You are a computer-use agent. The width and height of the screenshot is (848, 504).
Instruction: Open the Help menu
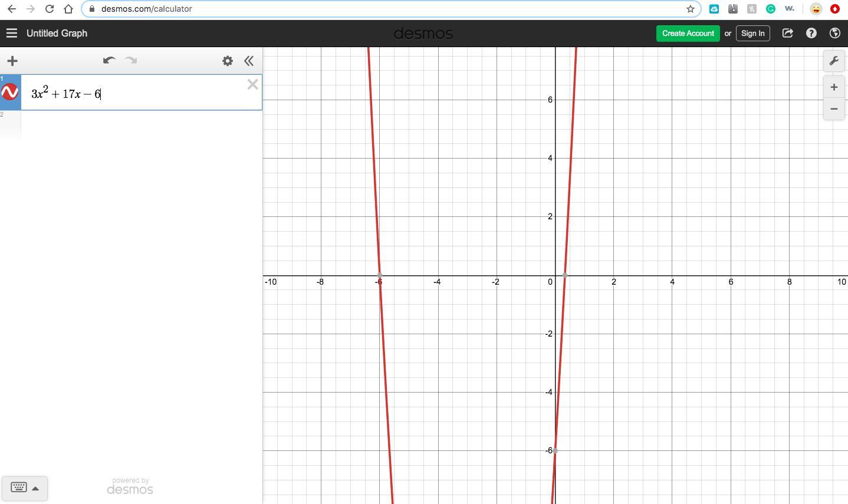(x=811, y=34)
